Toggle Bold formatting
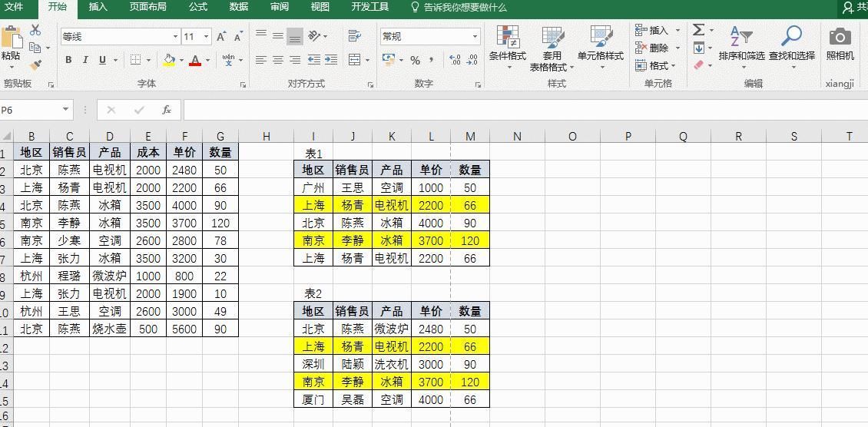868x427 pixels. [x=68, y=60]
